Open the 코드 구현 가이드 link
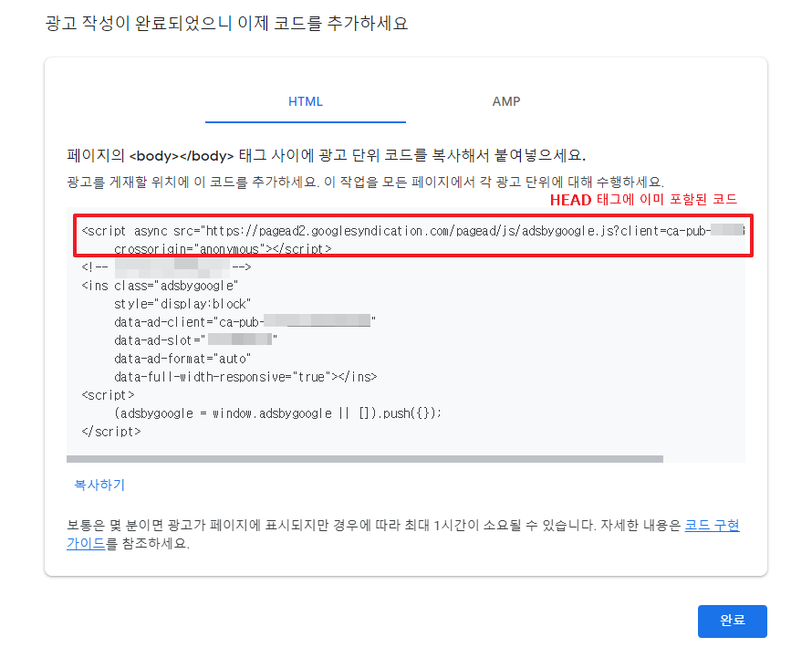The width and height of the screenshot is (812, 658). 712,523
